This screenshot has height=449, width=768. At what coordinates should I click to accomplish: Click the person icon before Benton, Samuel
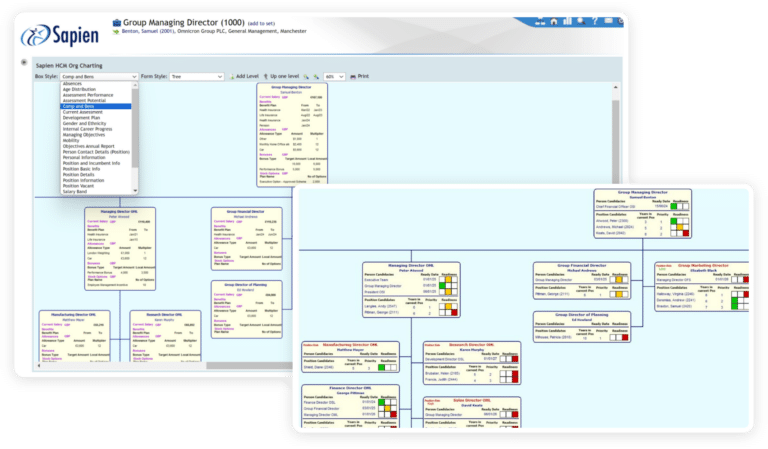point(116,31)
